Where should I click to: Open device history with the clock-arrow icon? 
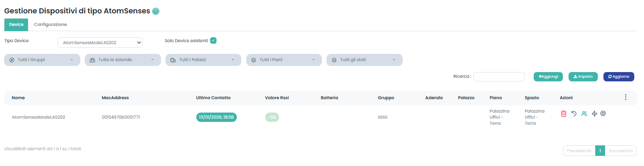574,114
